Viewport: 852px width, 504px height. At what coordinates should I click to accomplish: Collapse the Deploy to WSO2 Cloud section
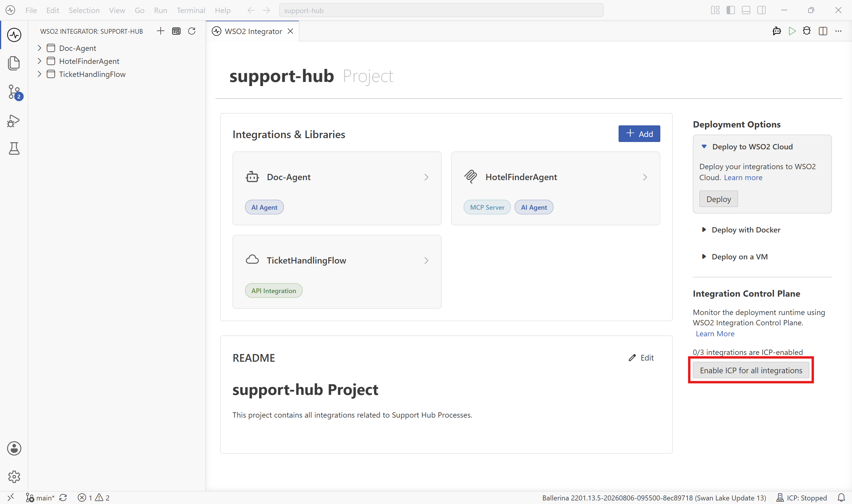click(x=704, y=147)
